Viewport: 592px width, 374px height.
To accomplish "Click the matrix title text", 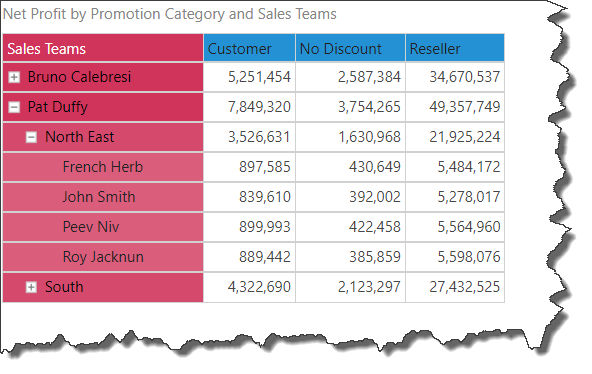I will 170,14.
